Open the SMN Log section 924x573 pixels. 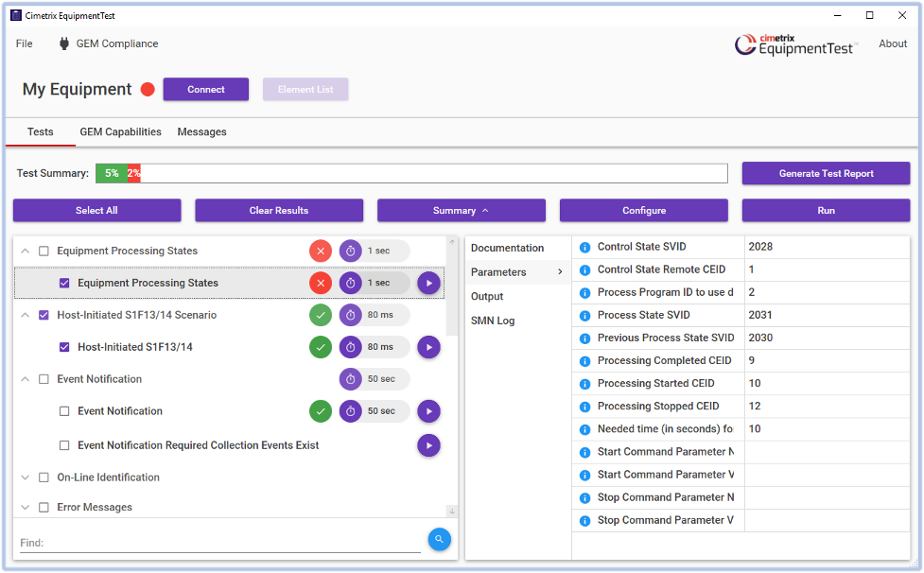[x=493, y=321]
